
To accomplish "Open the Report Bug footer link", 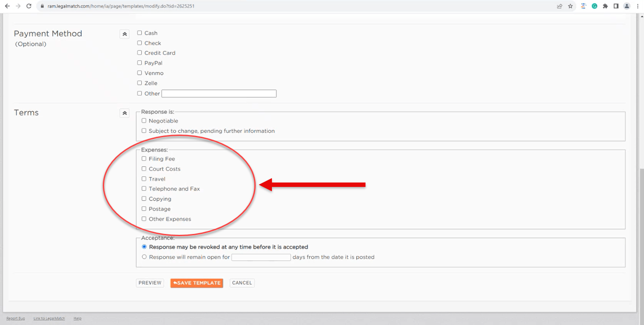I will [x=15, y=318].
